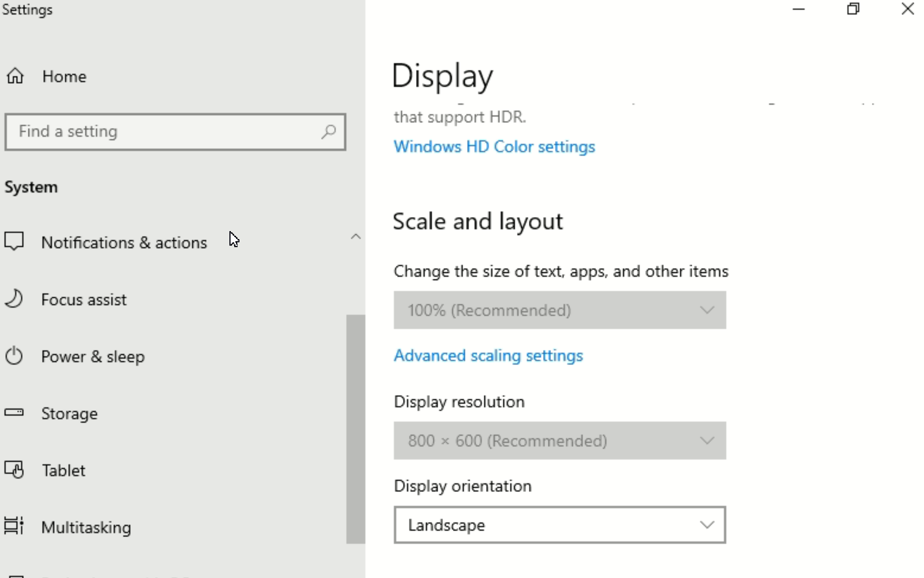Click the sidebar scroll up arrow
The width and height of the screenshot is (924, 578).
356,237
